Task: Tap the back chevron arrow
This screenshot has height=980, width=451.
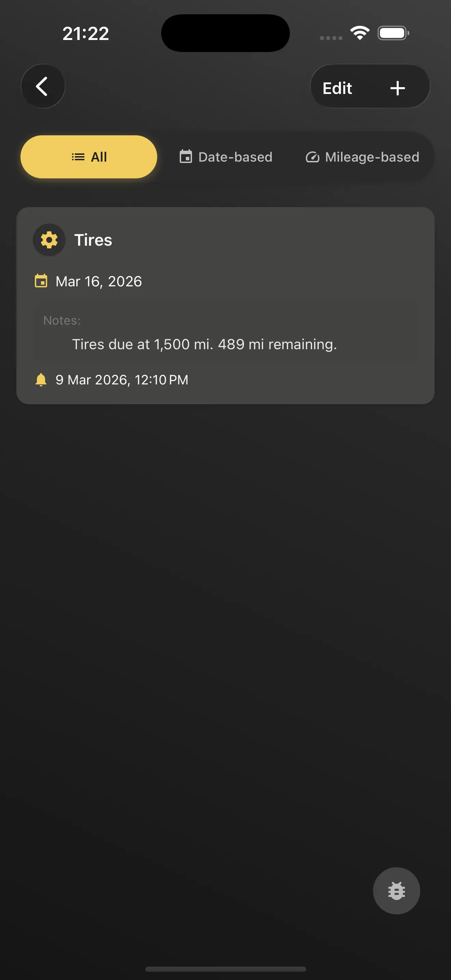Action: [43, 86]
